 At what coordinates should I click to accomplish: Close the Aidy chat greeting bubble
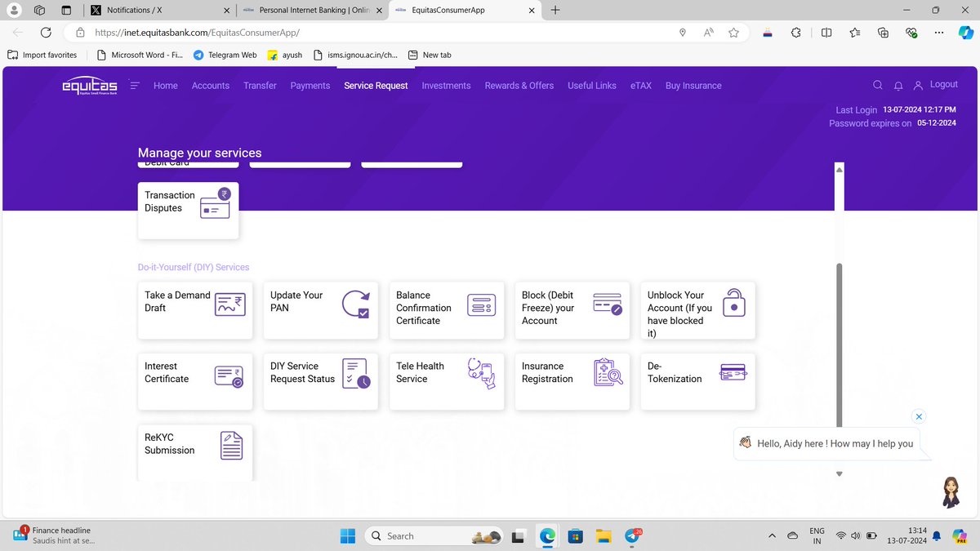[919, 416]
